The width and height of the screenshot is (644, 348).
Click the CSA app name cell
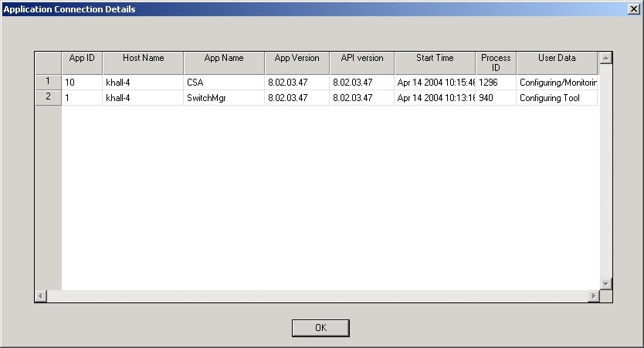(224, 83)
